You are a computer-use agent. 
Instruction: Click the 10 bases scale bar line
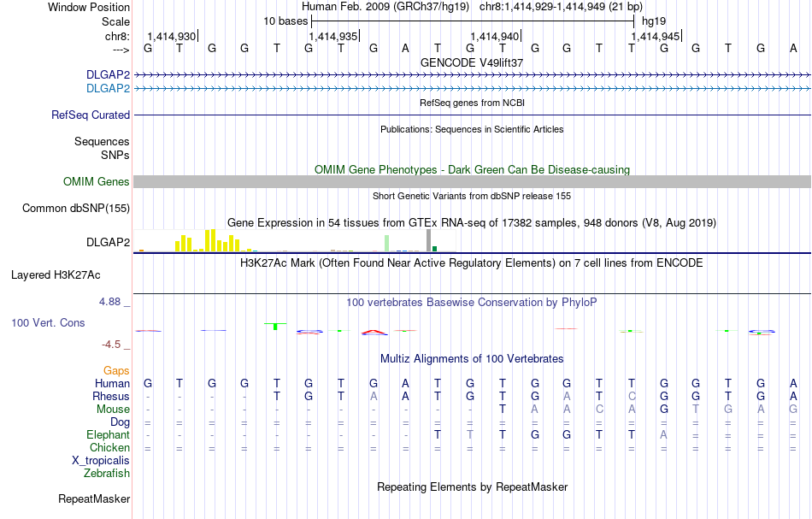coord(473,21)
